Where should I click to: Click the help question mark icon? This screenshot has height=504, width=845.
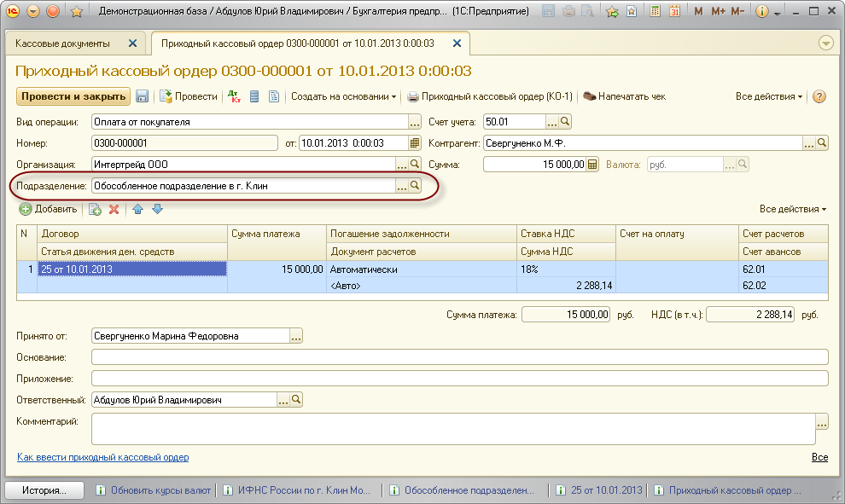[x=819, y=96]
